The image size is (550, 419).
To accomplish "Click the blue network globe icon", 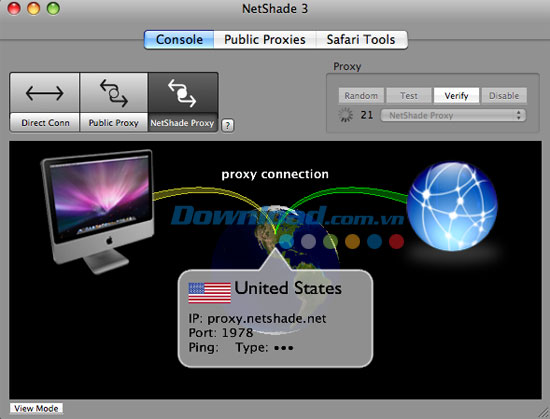I will [x=452, y=207].
